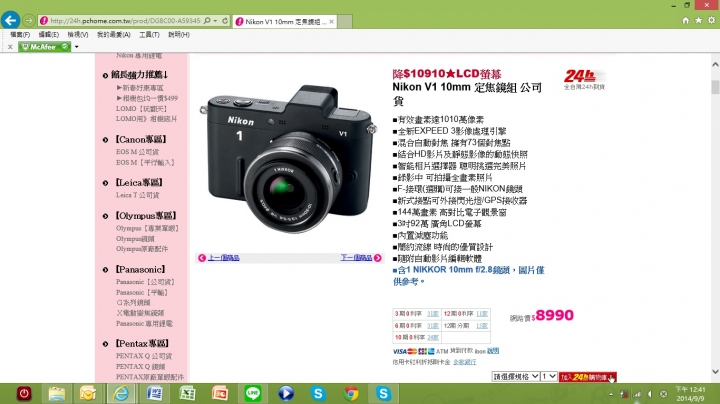The image size is (720, 404).
Task: Expand the McAfee toolbar dropdown arrow
Action: pyautogui.click(x=77, y=47)
